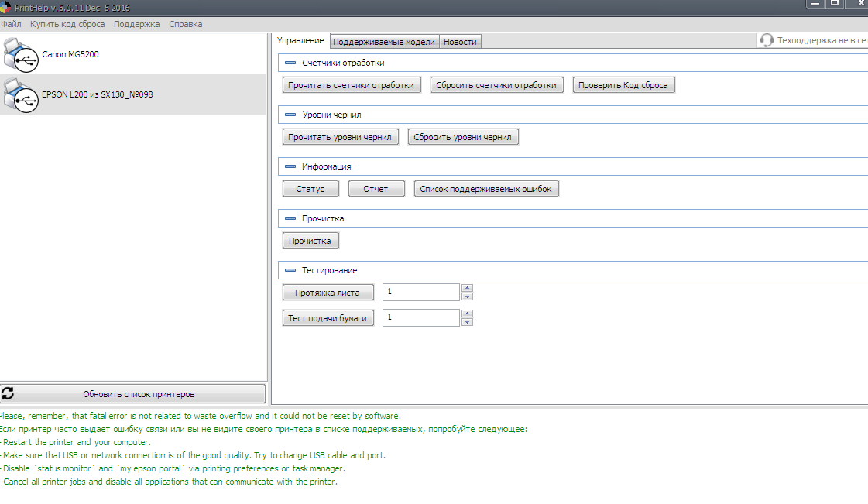Click Сбросить счетчики отработки button
Screen dimensions: 868x504
496,85
